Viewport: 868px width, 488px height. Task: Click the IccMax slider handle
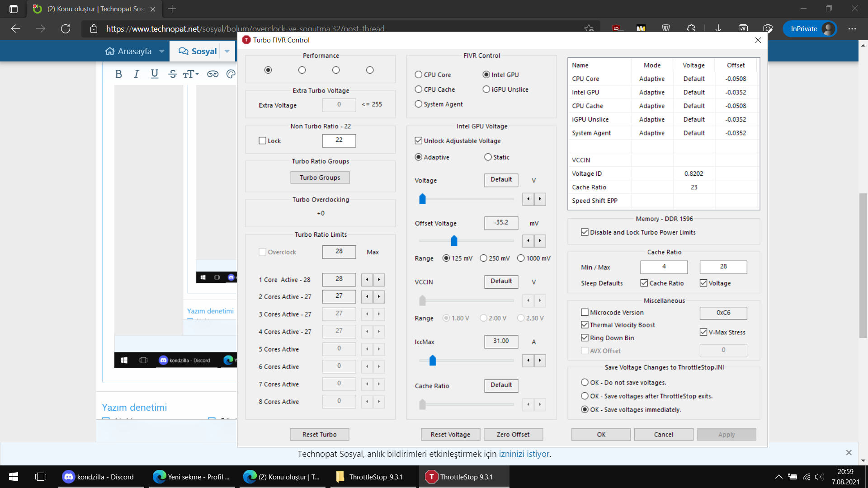click(x=433, y=361)
